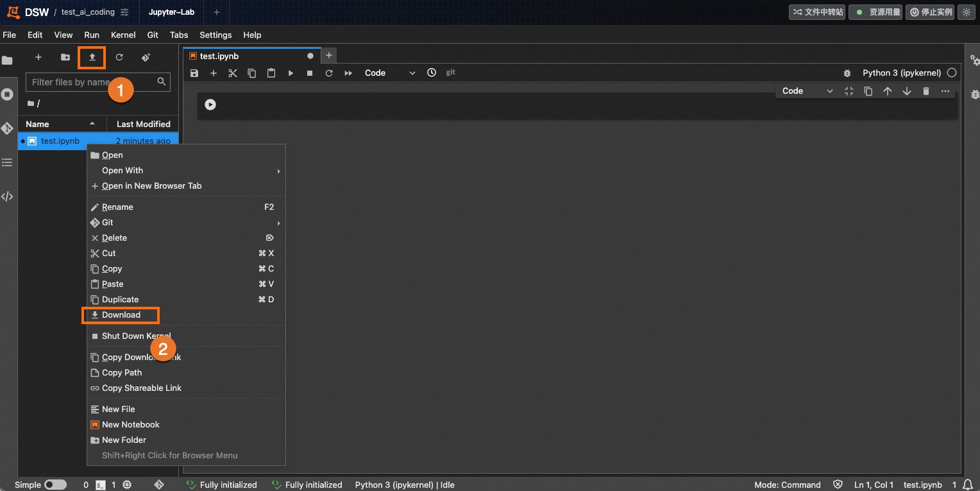Open cell type dropdown in notebook toolbar
The image size is (980, 491).
[x=390, y=73]
